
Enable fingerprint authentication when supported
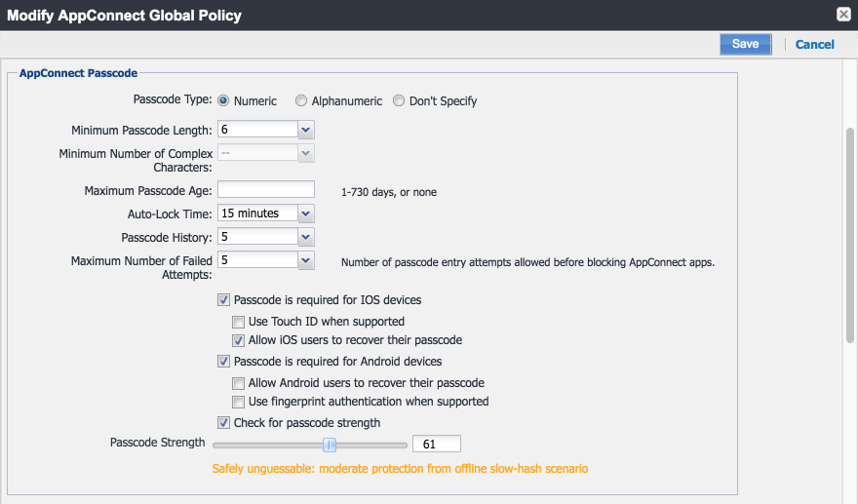click(238, 403)
